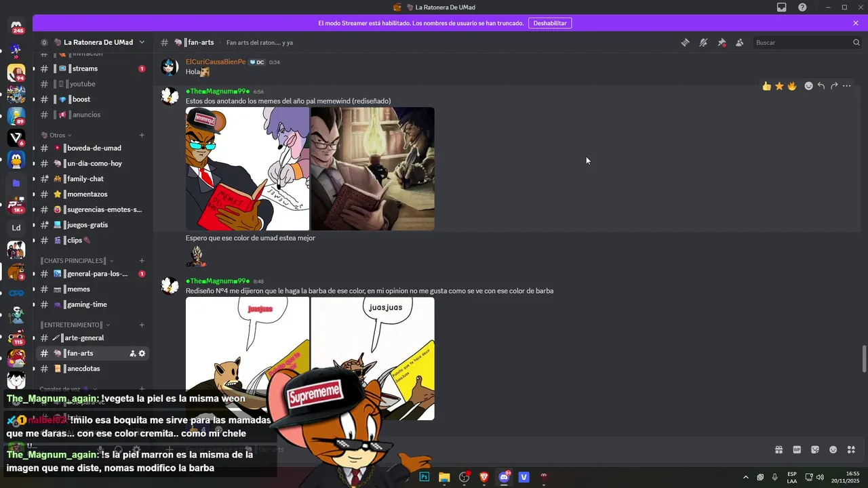Viewport: 868px width, 488px height.
Task: Open the penguin server icon
Action: coord(16,161)
